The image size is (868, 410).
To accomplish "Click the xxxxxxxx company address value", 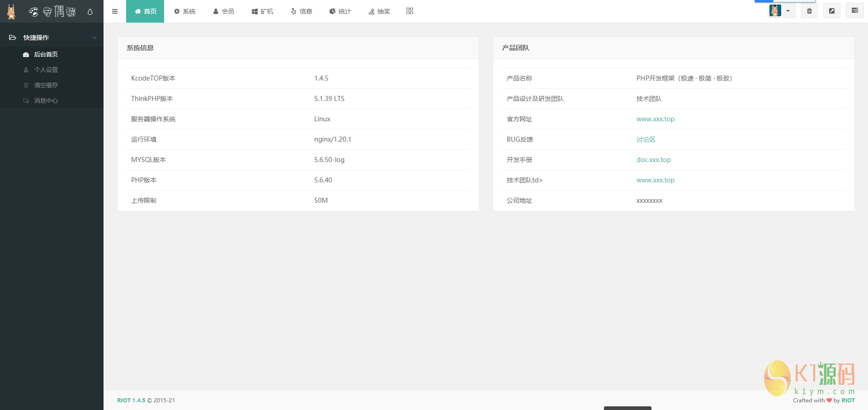I will click(649, 200).
